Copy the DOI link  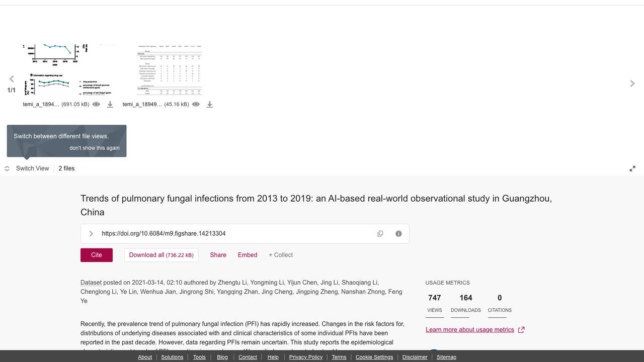pyautogui.click(x=380, y=234)
